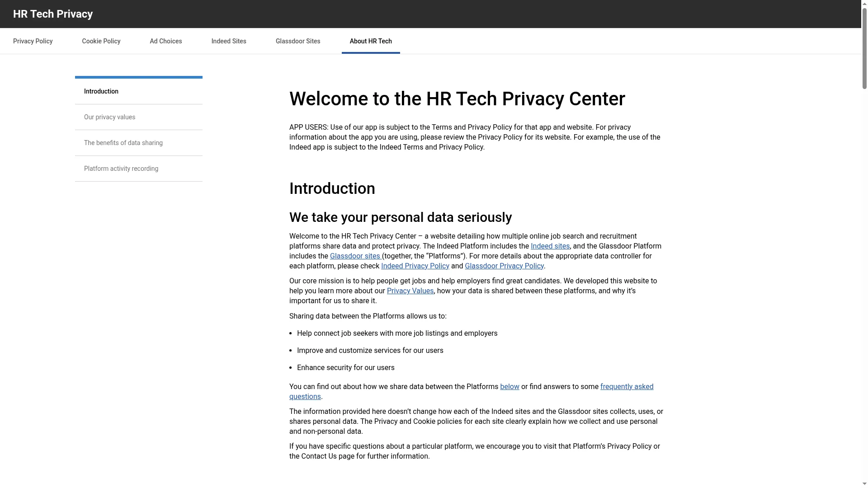Open The benefits of data sharing
The height and width of the screenshot is (488, 868).
(x=139, y=143)
